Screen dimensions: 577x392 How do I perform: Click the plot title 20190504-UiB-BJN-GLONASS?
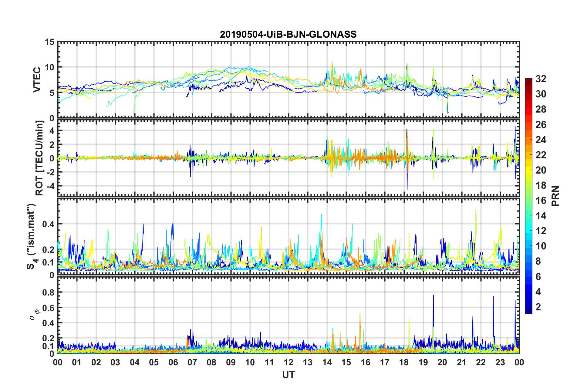(288, 34)
